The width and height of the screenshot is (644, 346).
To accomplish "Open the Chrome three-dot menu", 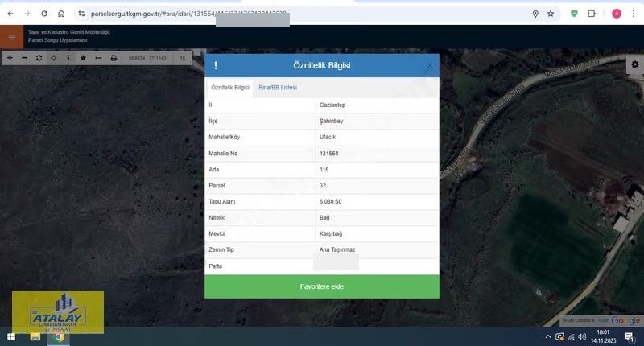I will pyautogui.click(x=634, y=14).
